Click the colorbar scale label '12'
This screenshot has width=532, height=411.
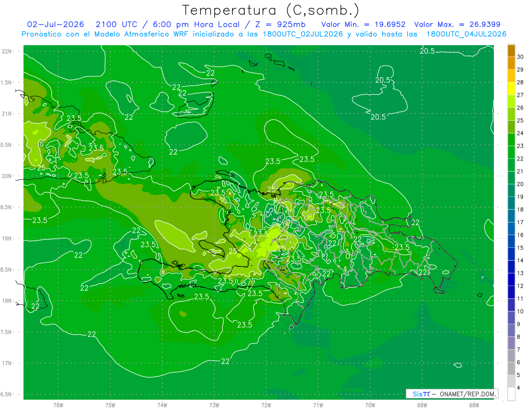(520, 286)
